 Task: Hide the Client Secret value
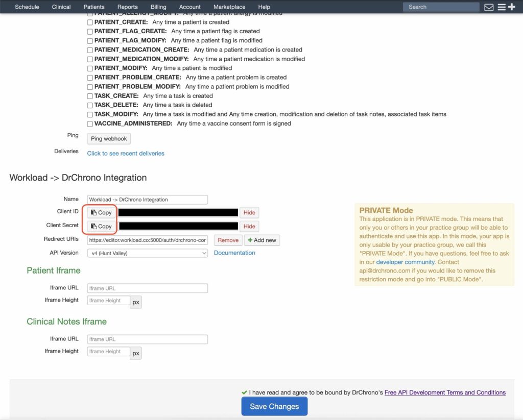(249, 227)
